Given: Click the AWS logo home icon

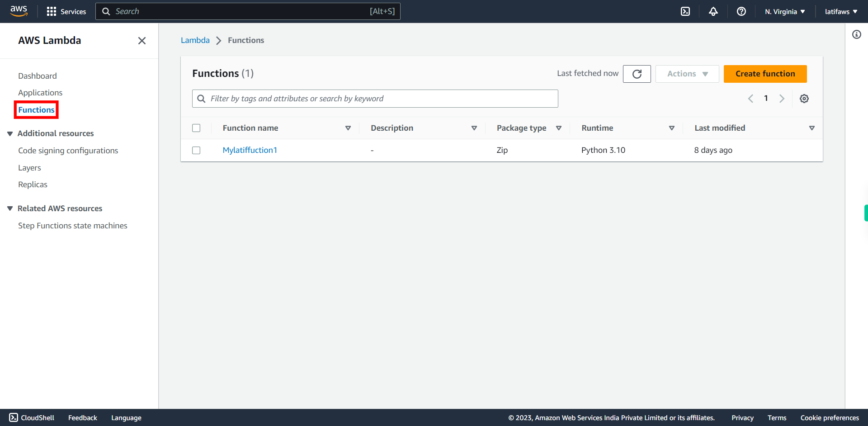Looking at the screenshot, I should tap(19, 11).
